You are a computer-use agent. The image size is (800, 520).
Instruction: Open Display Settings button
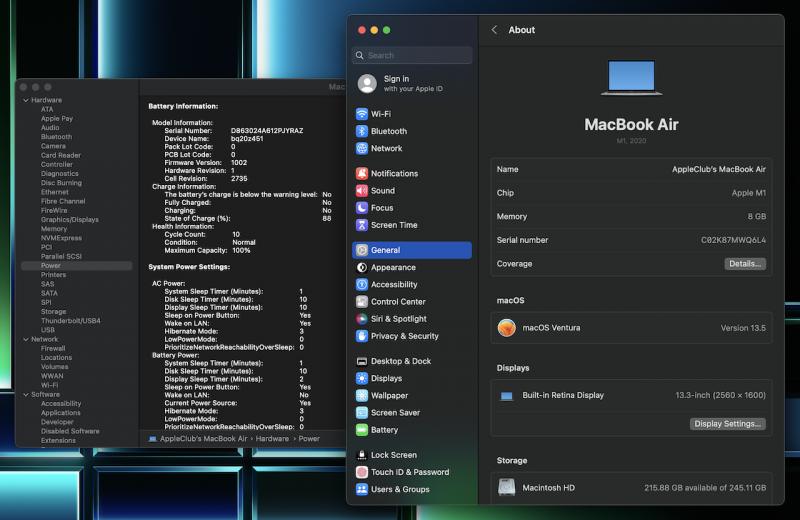pos(728,424)
